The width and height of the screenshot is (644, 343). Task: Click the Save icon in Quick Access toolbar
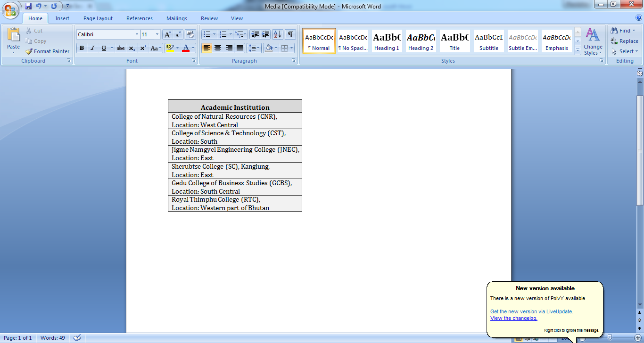[28, 6]
